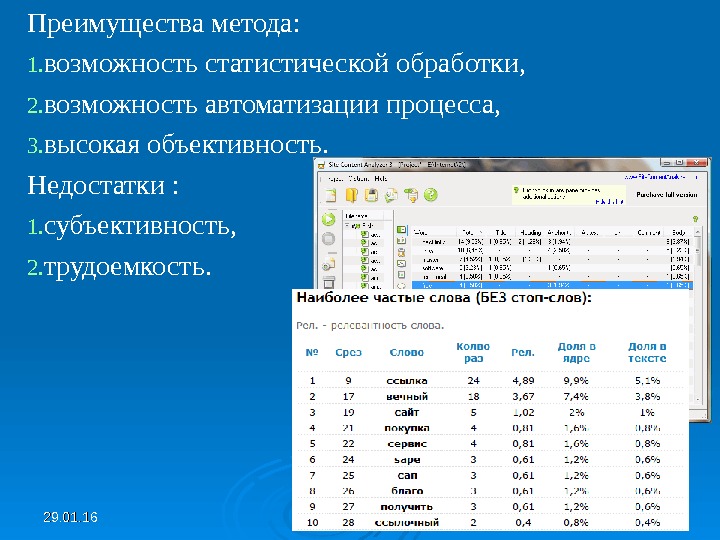The height and width of the screenshot is (540, 720).
Task: Click the relevance value '3,67'
Action: [x=523, y=396]
